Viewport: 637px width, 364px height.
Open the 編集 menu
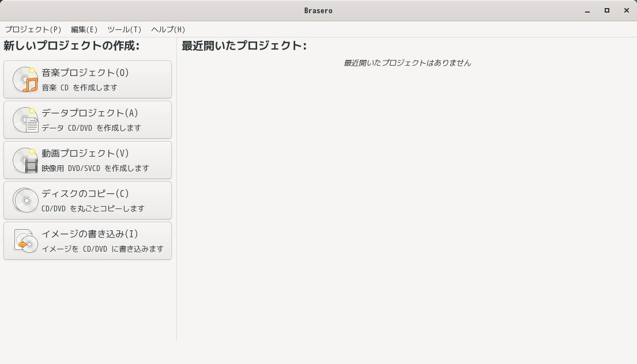coord(84,29)
